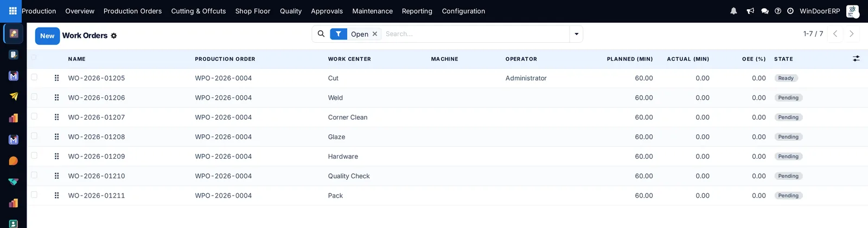Check the WO-2026-01207 row checkbox
Image resolution: width=868 pixels, height=228 pixels.
click(34, 116)
